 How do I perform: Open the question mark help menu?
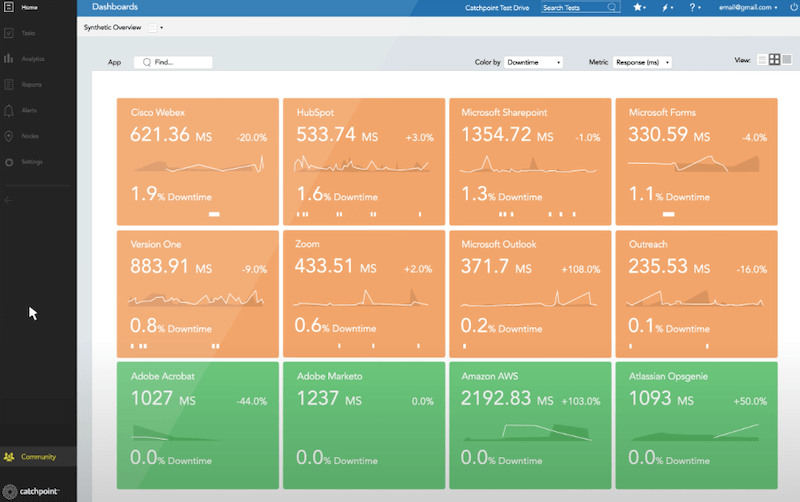pos(694,7)
